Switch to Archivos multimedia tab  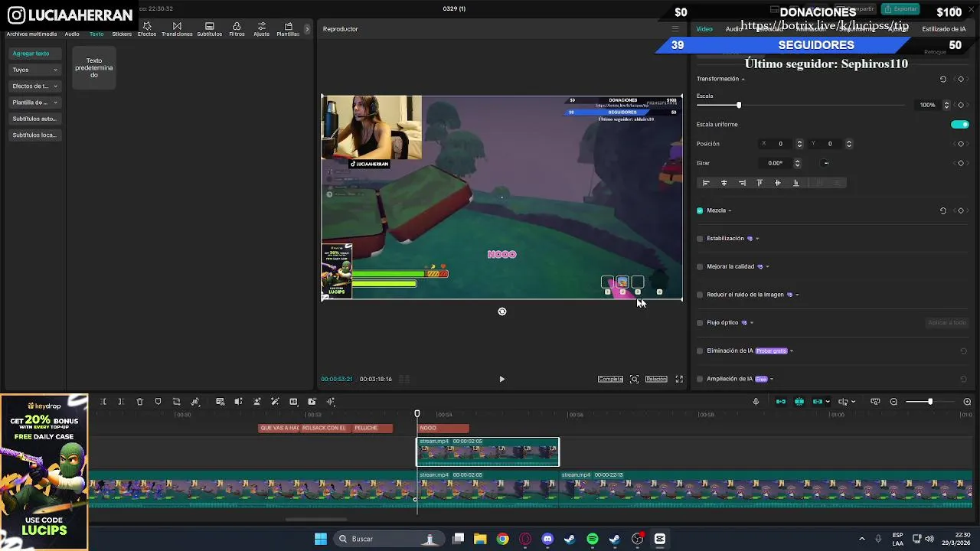tap(31, 34)
